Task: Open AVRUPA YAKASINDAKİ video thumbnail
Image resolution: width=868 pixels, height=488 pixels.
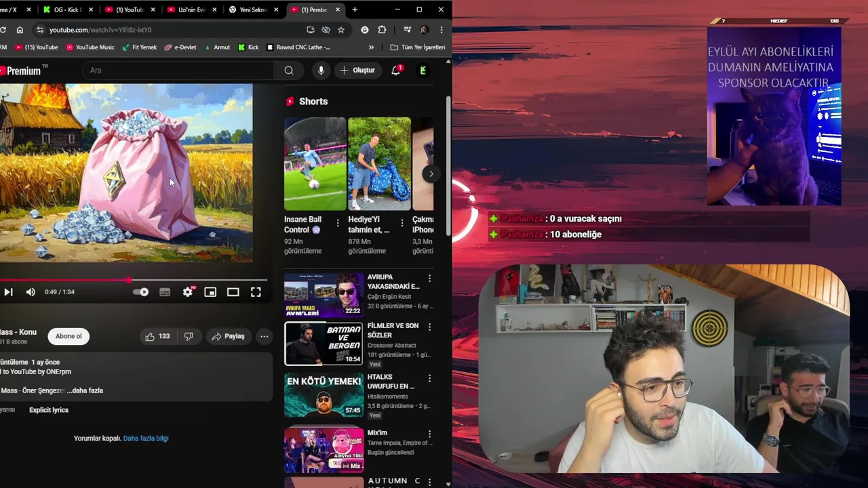Action: [x=323, y=295]
